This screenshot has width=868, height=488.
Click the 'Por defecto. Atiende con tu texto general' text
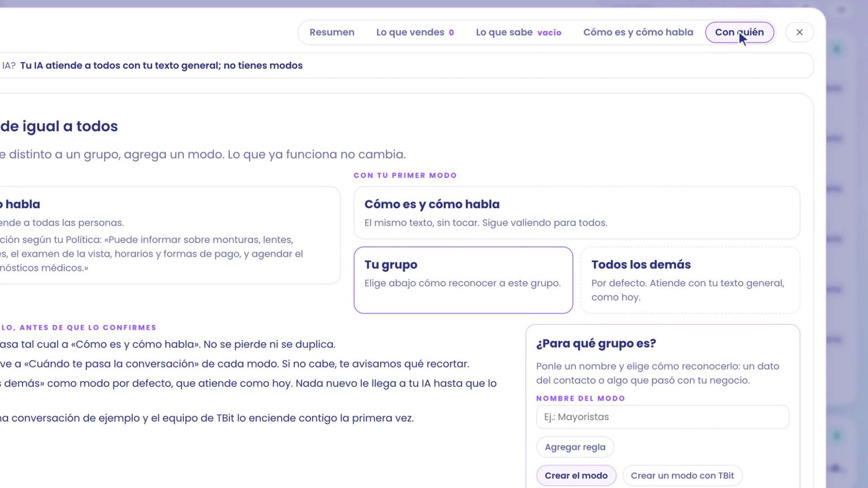pyautogui.click(x=688, y=290)
